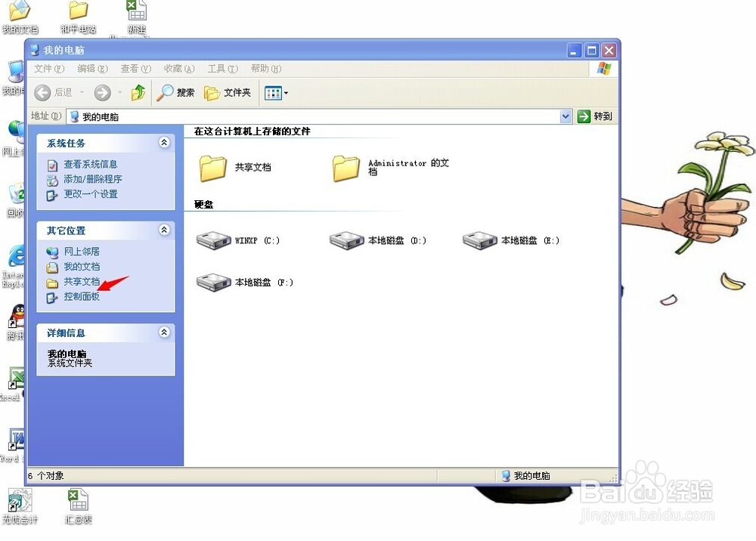Viewport: 756px width, 541px height.
Task: Minimize the 我的电脑 window
Action: coord(574,51)
